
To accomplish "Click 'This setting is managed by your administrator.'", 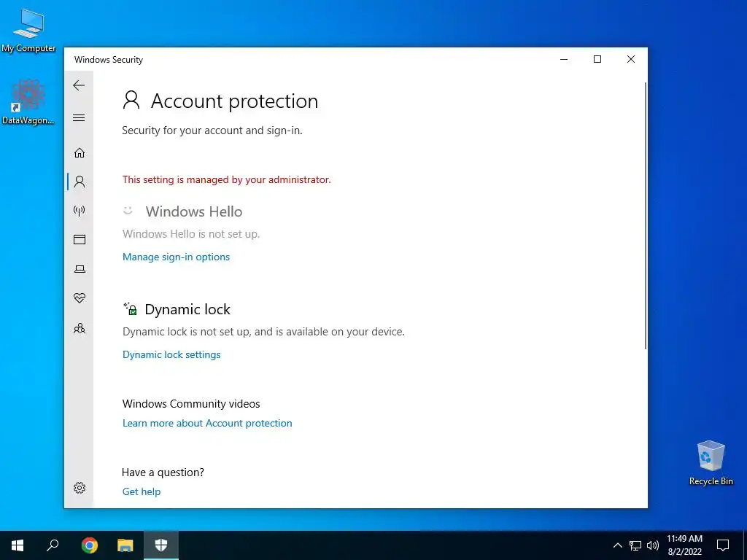I will coord(226,179).
